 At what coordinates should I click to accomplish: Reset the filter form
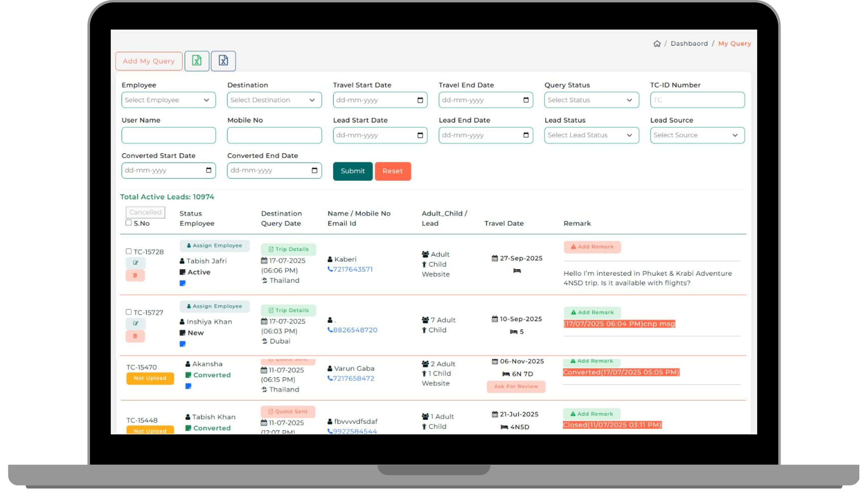click(393, 171)
